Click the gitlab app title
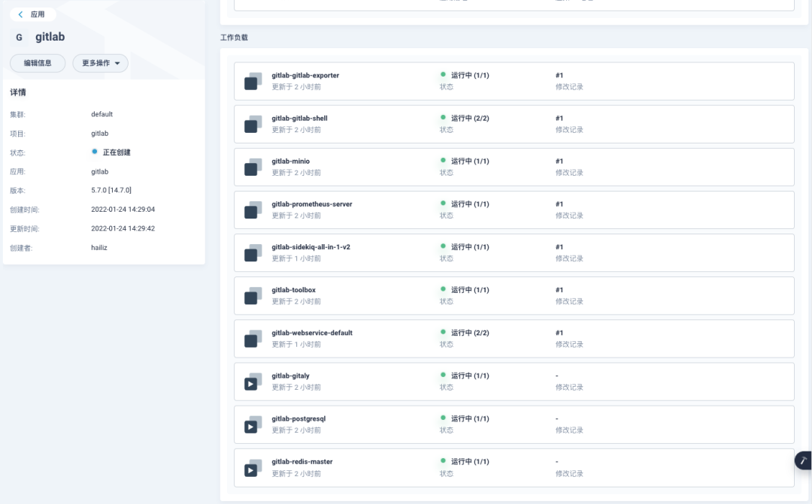This screenshot has width=812, height=504. (50, 37)
